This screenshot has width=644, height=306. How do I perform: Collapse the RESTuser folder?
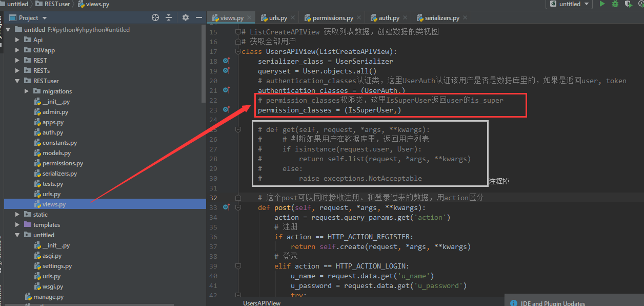point(17,81)
